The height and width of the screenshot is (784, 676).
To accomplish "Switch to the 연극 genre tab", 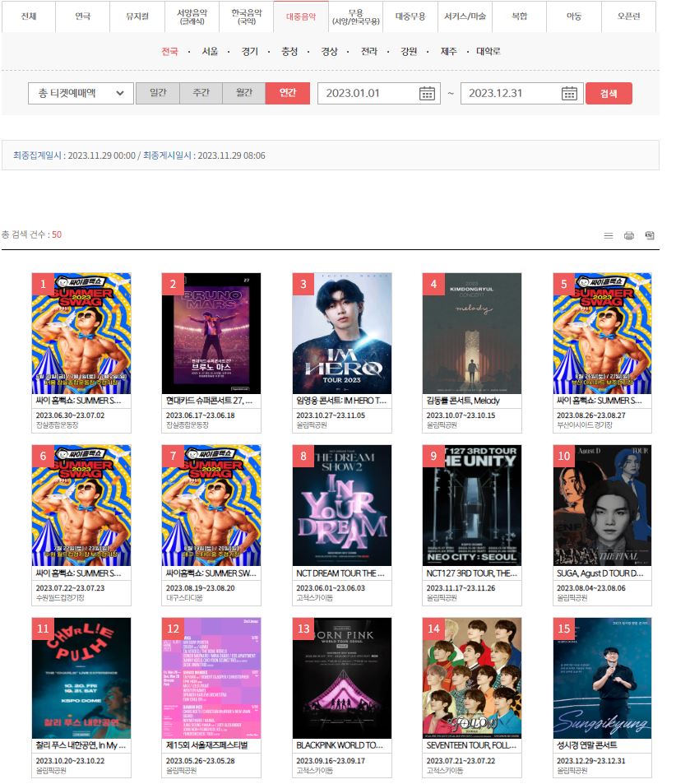I will (x=83, y=16).
